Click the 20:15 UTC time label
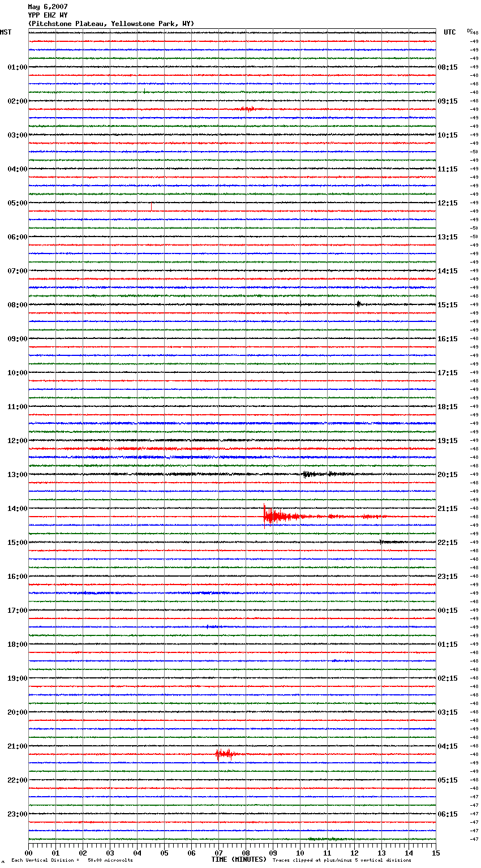Viewport: 481px width, 868px height. 448,475
